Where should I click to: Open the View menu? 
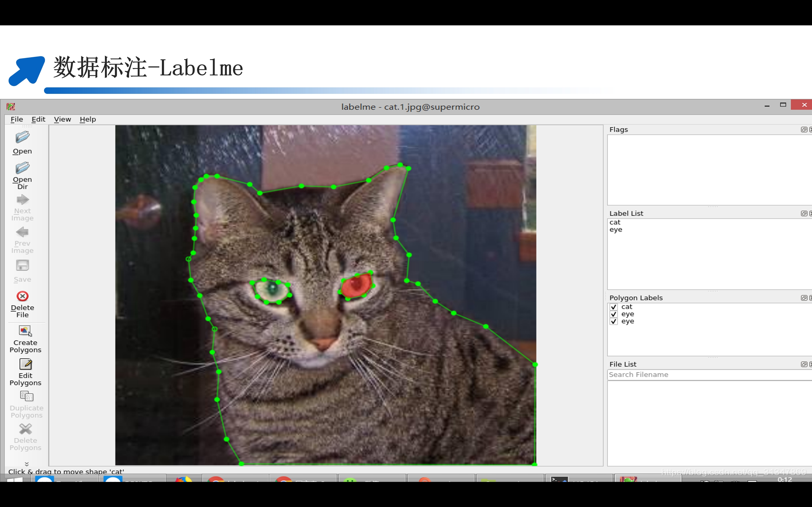[x=62, y=119]
